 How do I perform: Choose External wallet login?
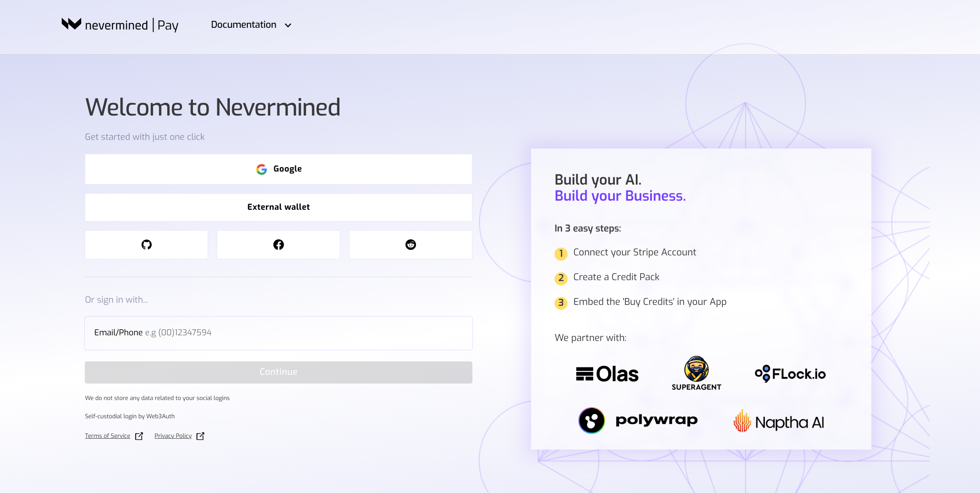279,207
